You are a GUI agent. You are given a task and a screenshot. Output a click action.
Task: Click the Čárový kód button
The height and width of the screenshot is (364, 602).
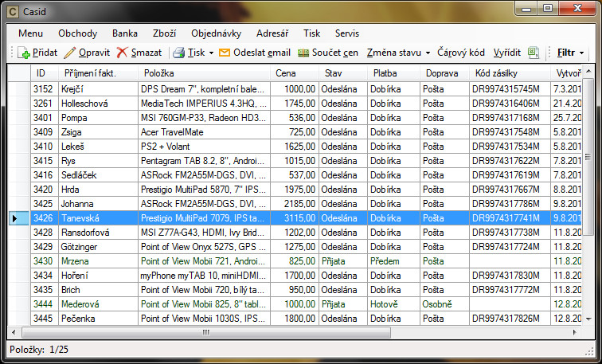[461, 53]
